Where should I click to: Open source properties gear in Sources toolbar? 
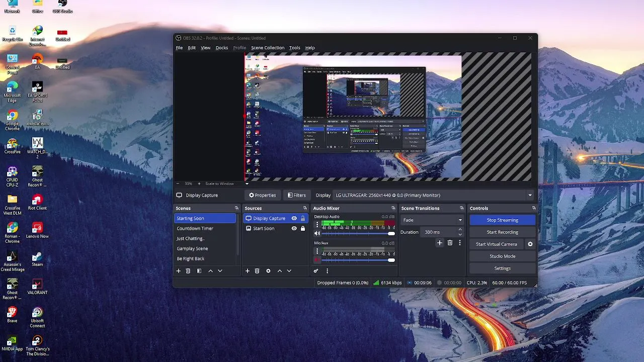tap(268, 271)
